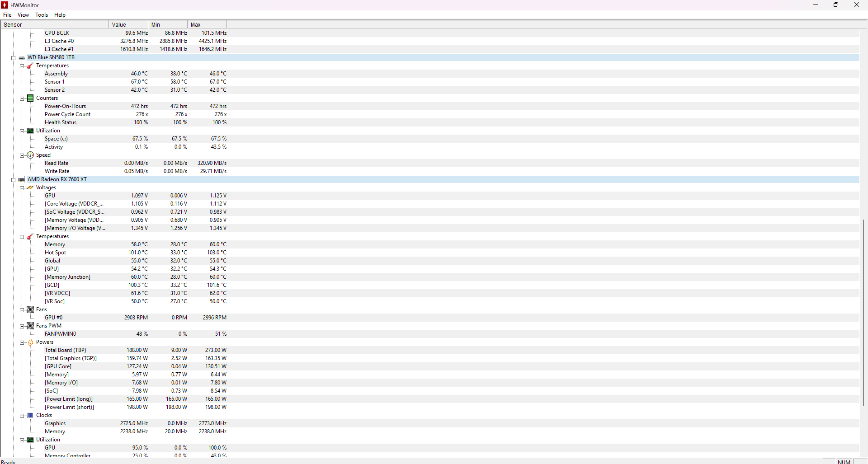This screenshot has height=464, width=868.
Task: Click the AMD Radeon graphics card icon
Action: 22,180
